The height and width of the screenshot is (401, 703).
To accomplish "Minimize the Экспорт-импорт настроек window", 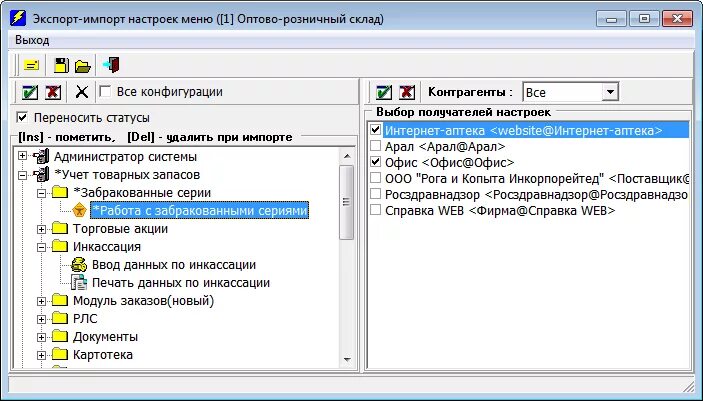I will coord(611,19).
